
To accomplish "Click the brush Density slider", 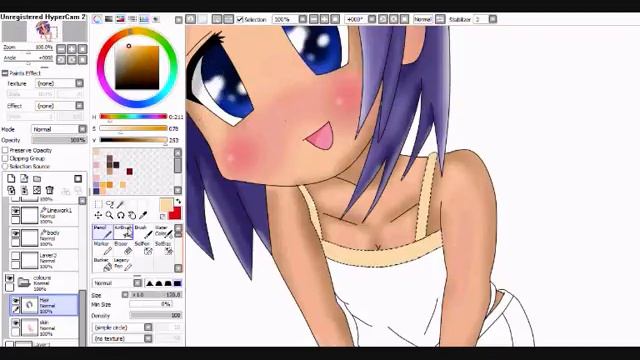I will 156,316.
